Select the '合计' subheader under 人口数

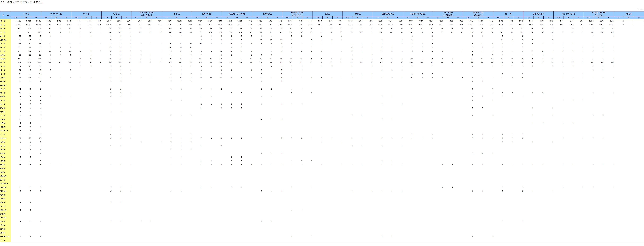pyautogui.click(x=16, y=18)
